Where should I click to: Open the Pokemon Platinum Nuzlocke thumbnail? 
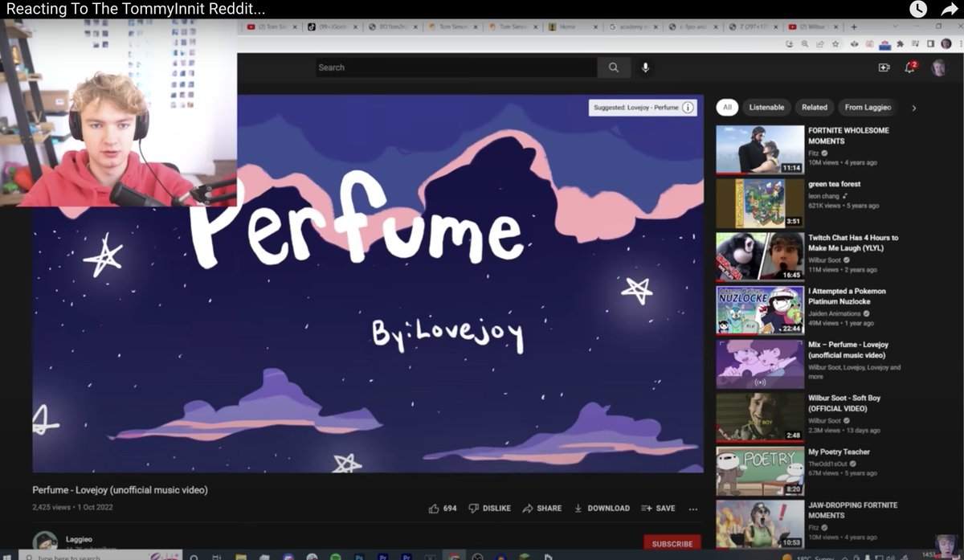(760, 310)
